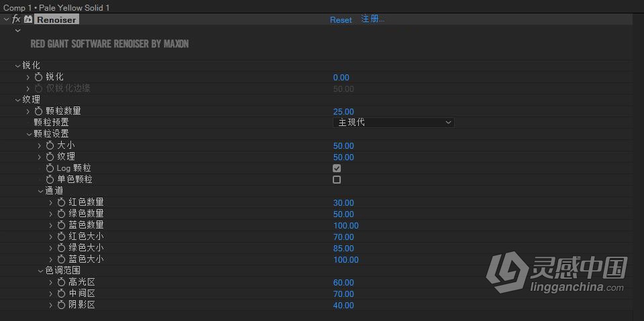644x321 pixels.
Task: Expand the 颗粒数量 parameter
Action: tap(28, 111)
